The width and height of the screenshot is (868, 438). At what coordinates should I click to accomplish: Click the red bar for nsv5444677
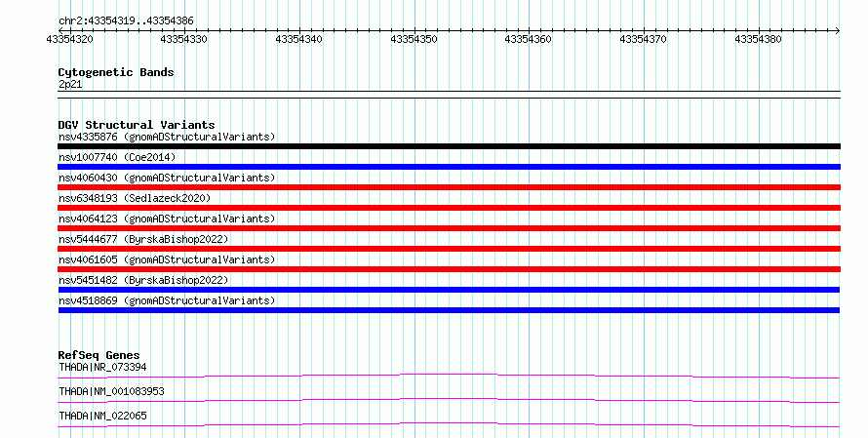449,249
